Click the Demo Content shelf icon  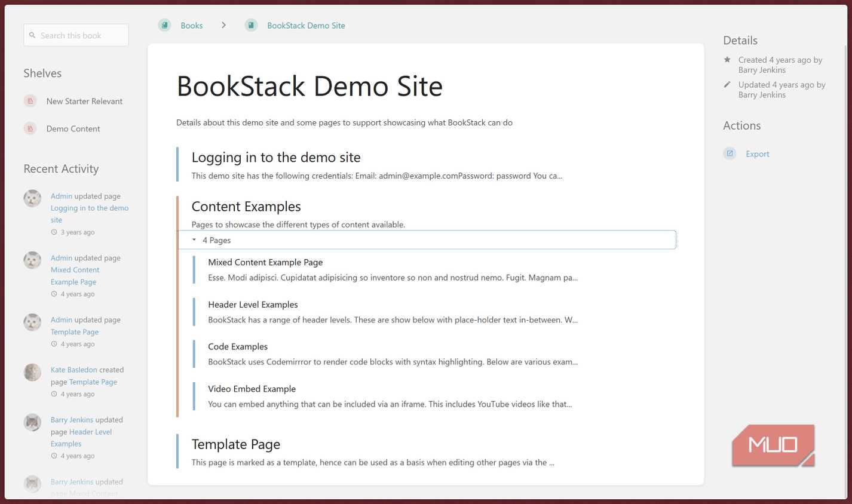[x=30, y=128]
